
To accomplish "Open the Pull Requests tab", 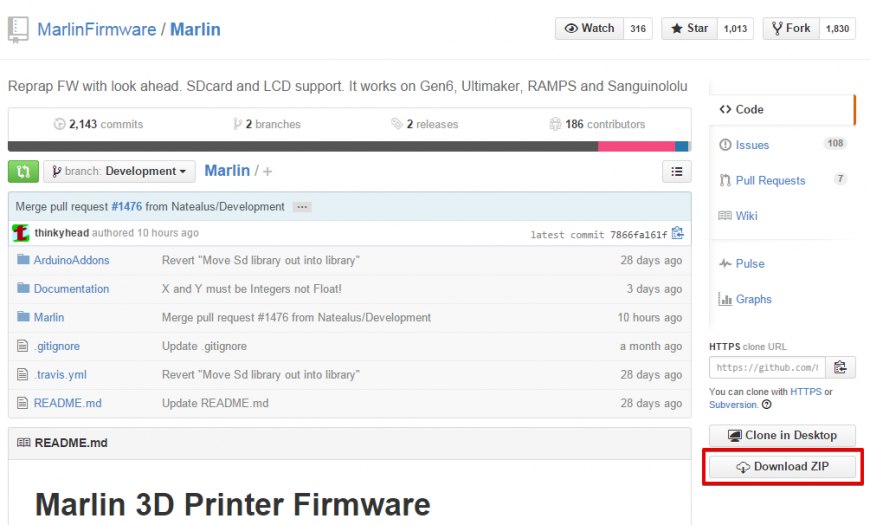I will tap(770, 180).
